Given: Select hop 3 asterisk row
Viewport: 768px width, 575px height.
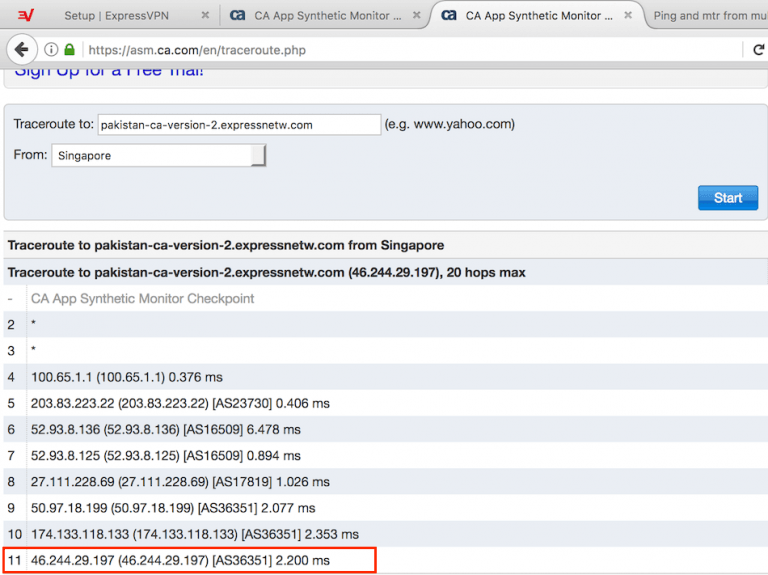Looking at the screenshot, I should [385, 351].
